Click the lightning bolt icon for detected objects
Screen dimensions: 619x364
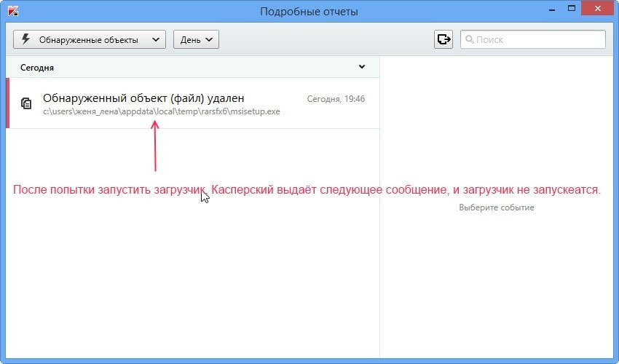26,39
